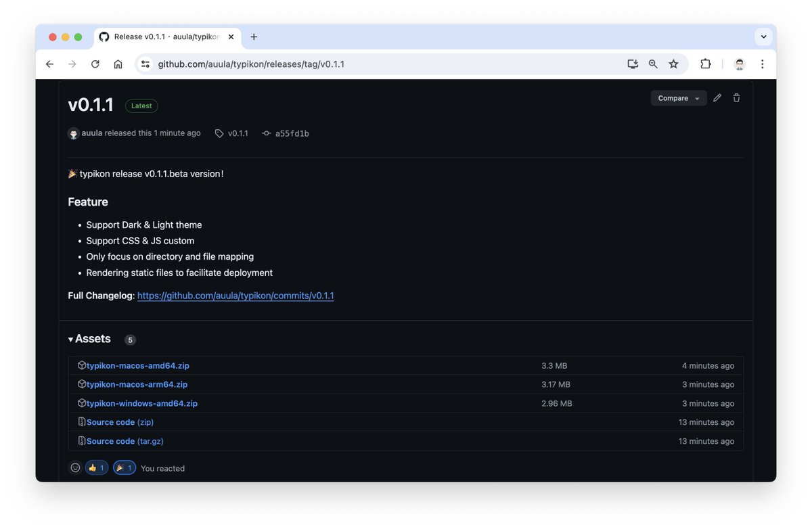Open Chrome's three-dot menu

(x=763, y=64)
